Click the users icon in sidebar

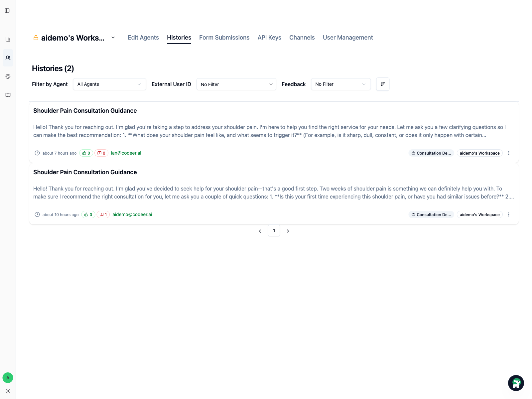[8, 58]
